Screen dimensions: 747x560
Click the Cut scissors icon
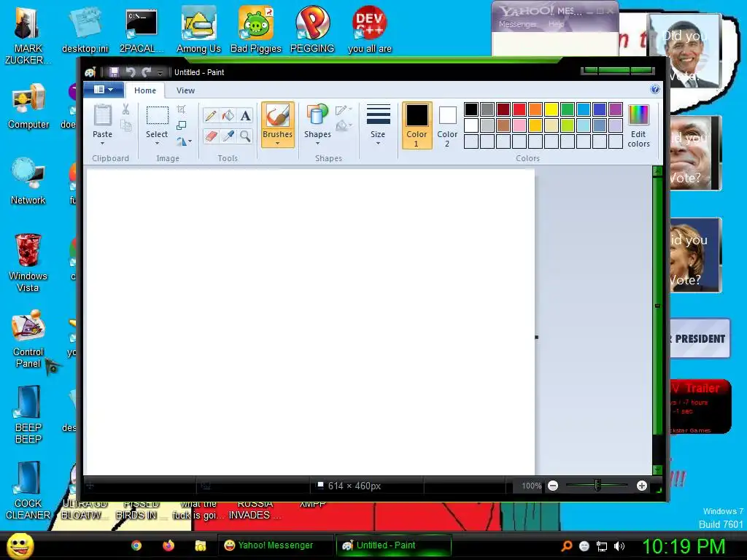125,109
